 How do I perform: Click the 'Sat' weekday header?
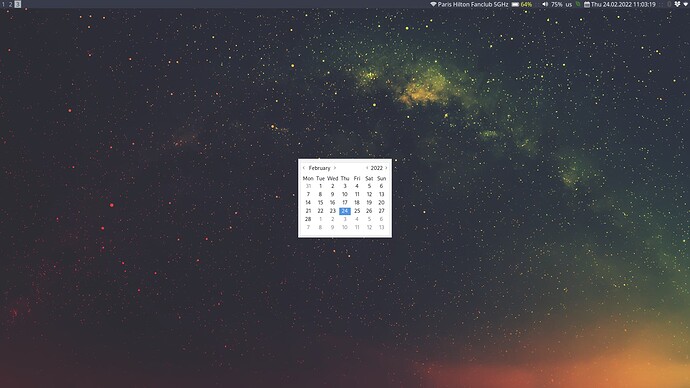click(369, 178)
